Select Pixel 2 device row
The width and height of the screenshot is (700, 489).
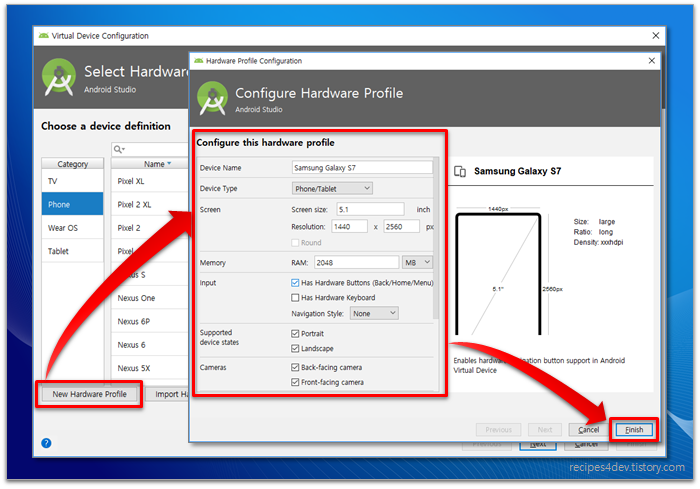click(150, 228)
